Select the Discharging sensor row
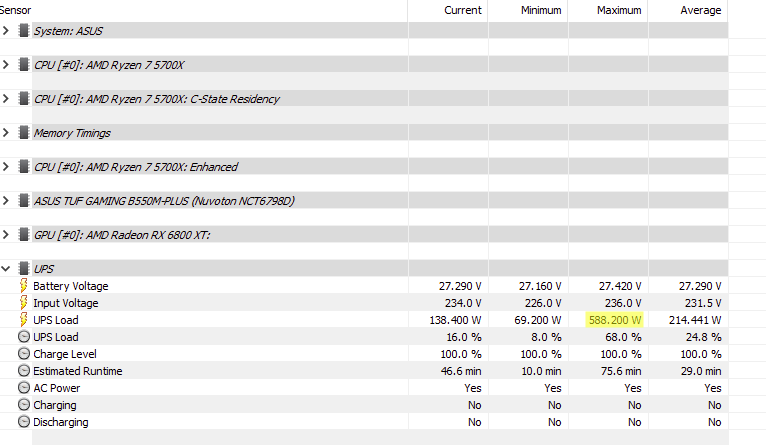 tap(364, 422)
